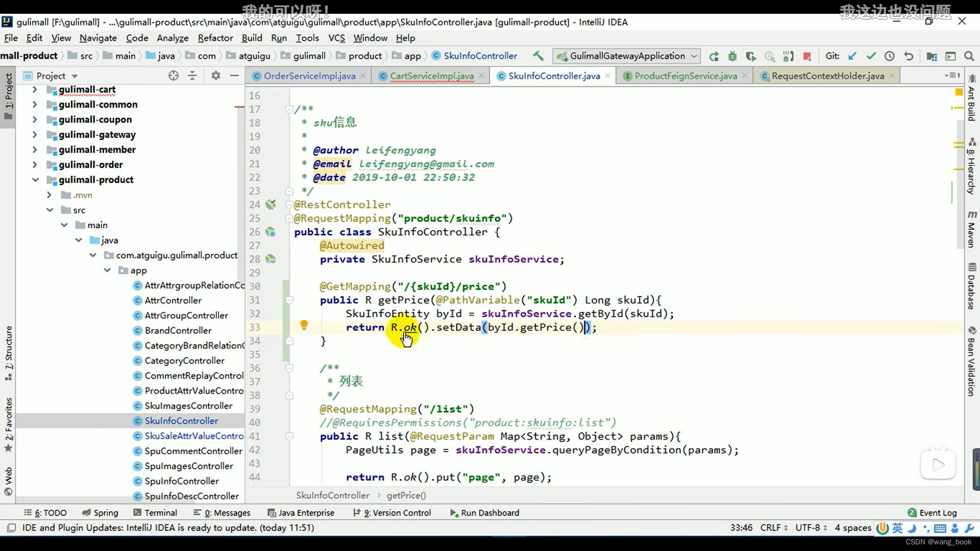
Task: Click getPrice() in the editor breadcrumb
Action: pyautogui.click(x=406, y=495)
